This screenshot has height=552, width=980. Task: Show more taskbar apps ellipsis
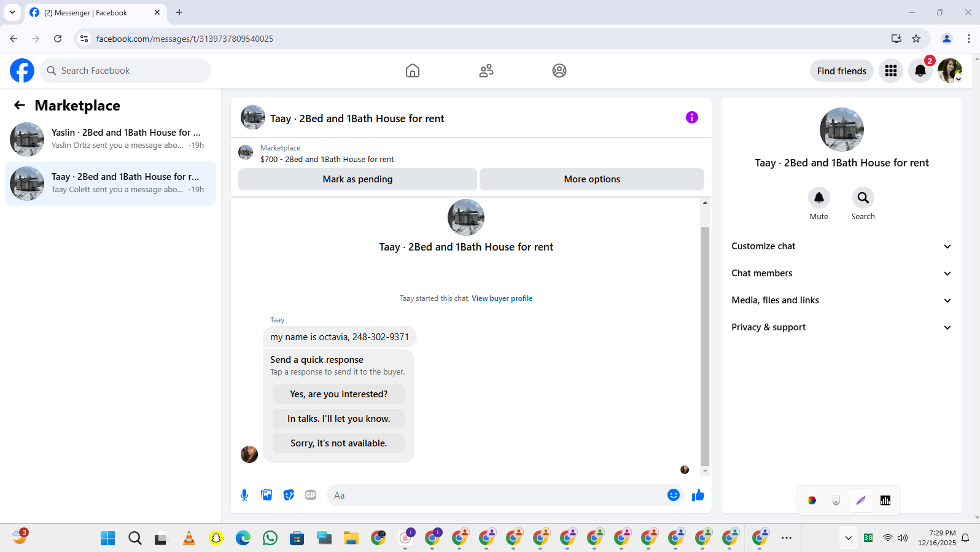click(787, 538)
